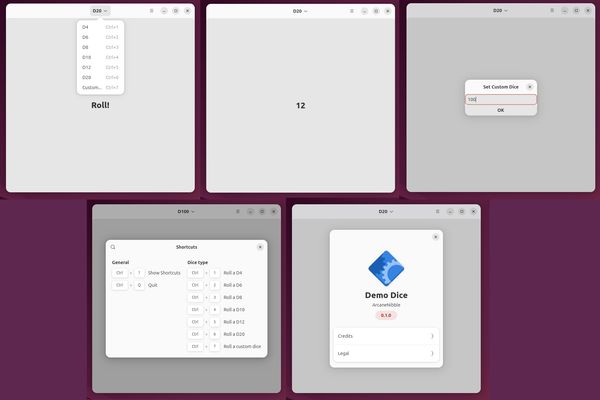Click the 0.1.0 version badge
600x400 pixels.
tap(386, 315)
